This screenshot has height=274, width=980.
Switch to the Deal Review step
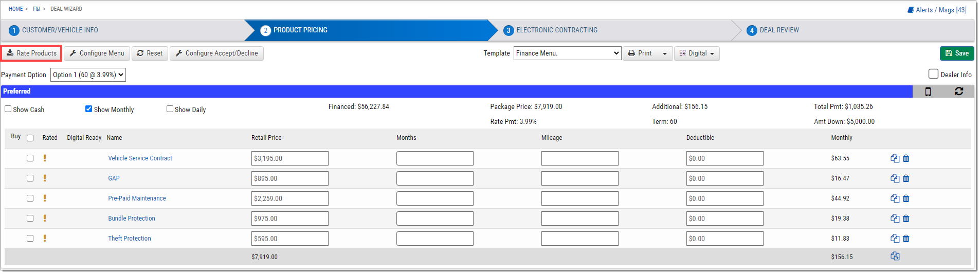[x=779, y=30]
